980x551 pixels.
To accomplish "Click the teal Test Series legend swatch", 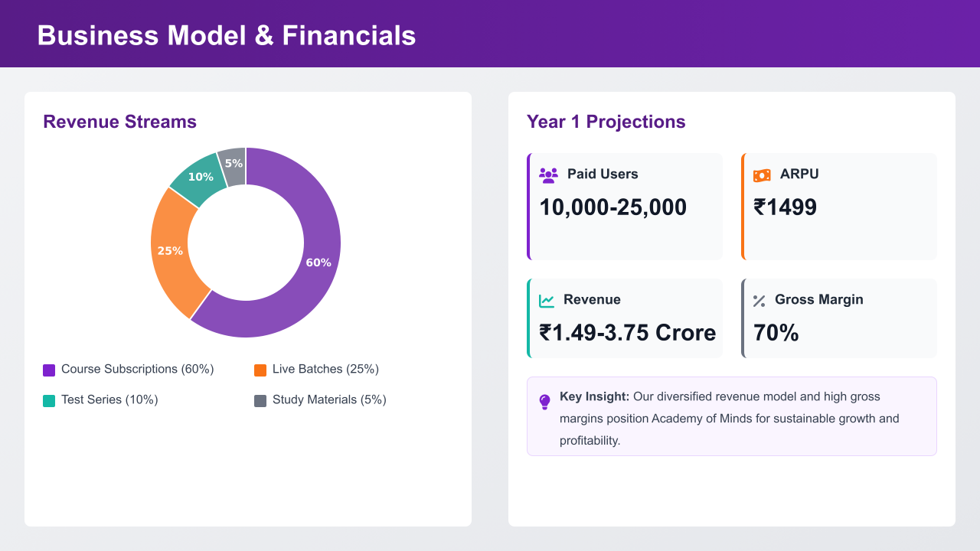I will point(49,401).
